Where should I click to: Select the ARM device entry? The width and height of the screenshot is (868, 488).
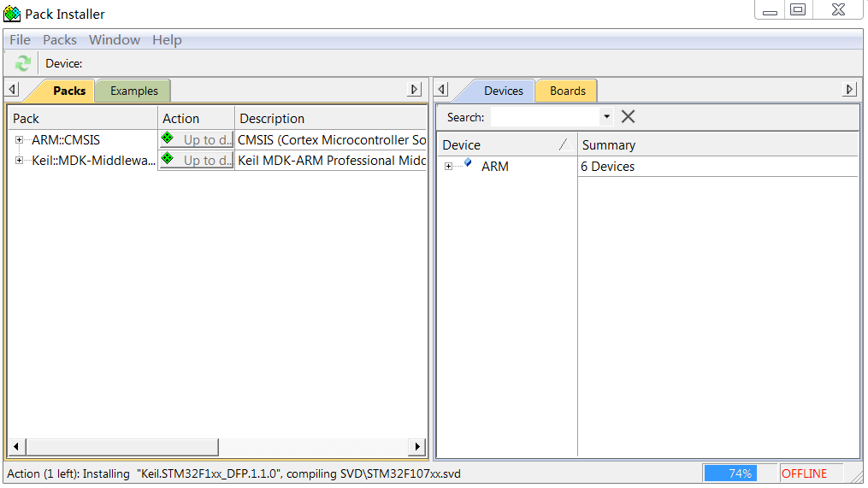tap(495, 167)
